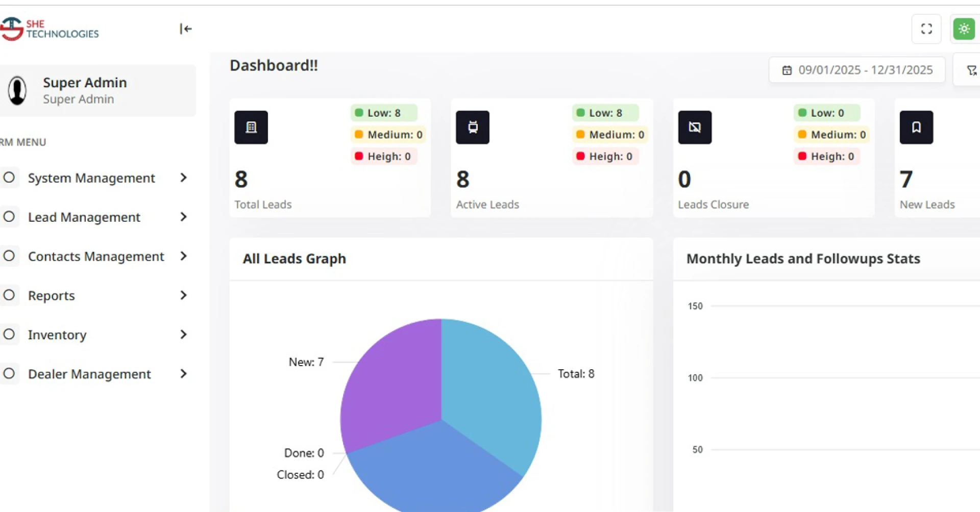Click the New Leads bookmark icon

point(916,127)
